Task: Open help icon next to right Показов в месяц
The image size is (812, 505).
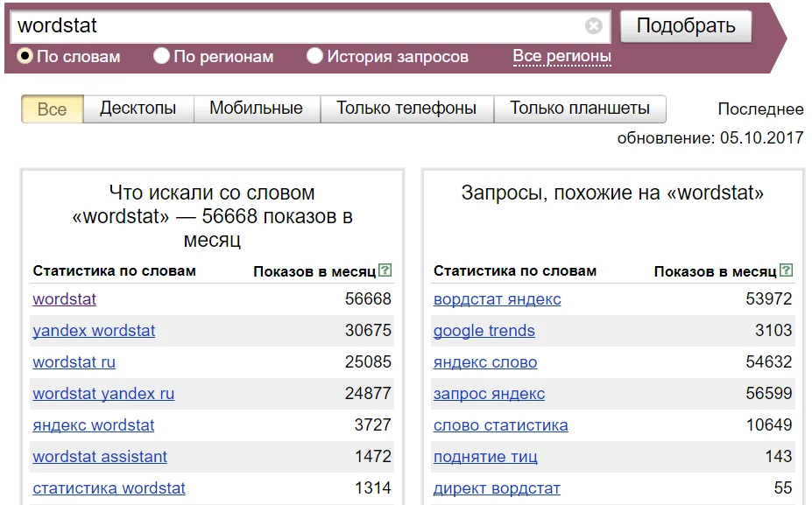Action: point(786,270)
